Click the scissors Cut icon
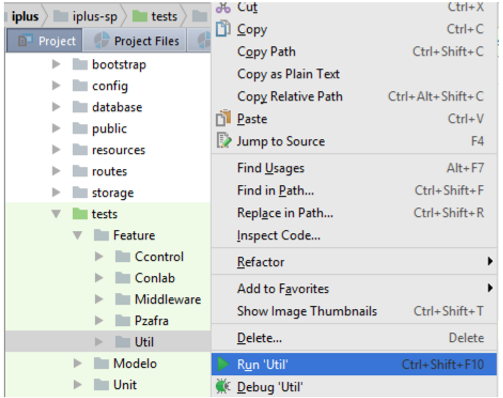Image resolution: width=503 pixels, height=398 pixels. [223, 7]
